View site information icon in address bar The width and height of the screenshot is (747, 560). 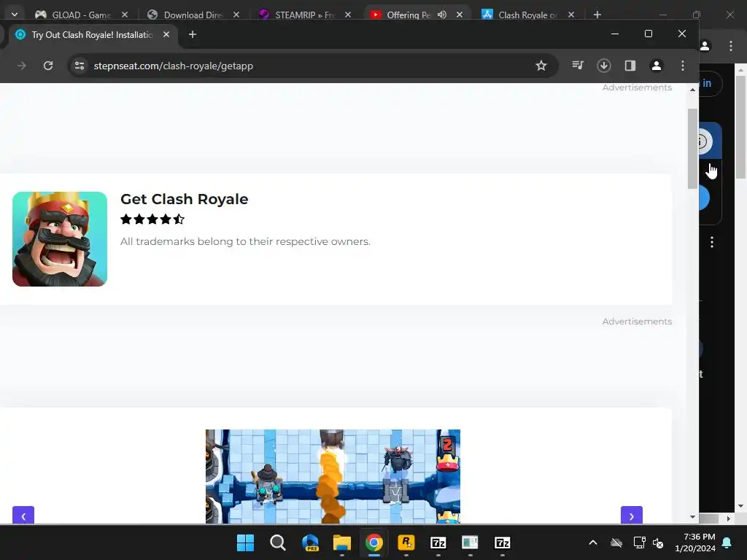click(80, 66)
